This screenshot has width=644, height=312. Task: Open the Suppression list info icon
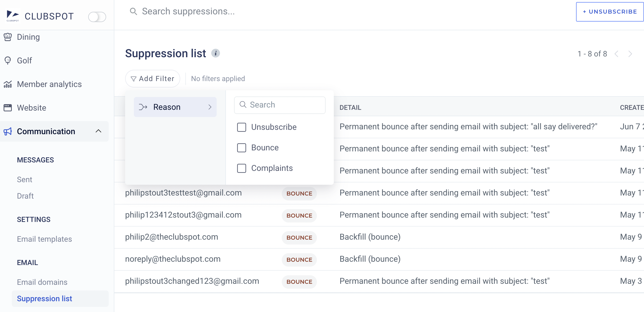(x=216, y=53)
